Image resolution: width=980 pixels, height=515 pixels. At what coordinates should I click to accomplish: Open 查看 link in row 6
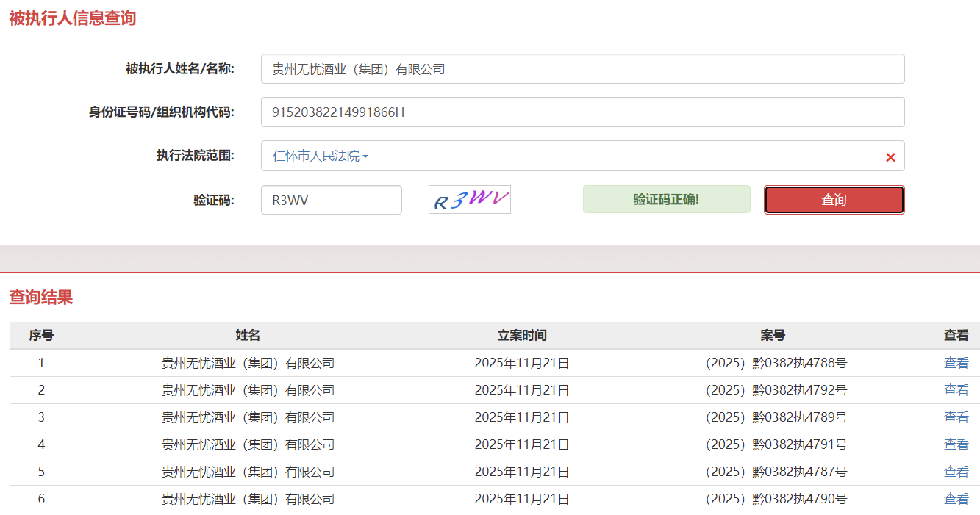(956, 499)
